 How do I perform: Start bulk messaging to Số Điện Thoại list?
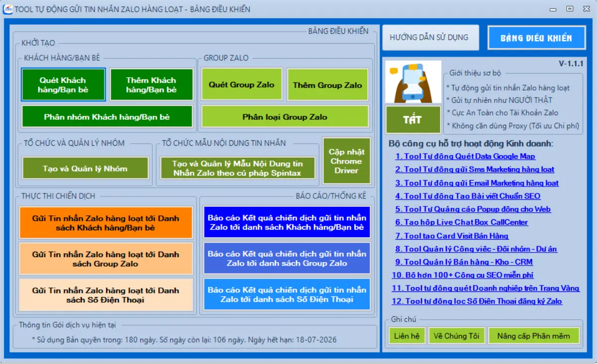click(x=105, y=295)
